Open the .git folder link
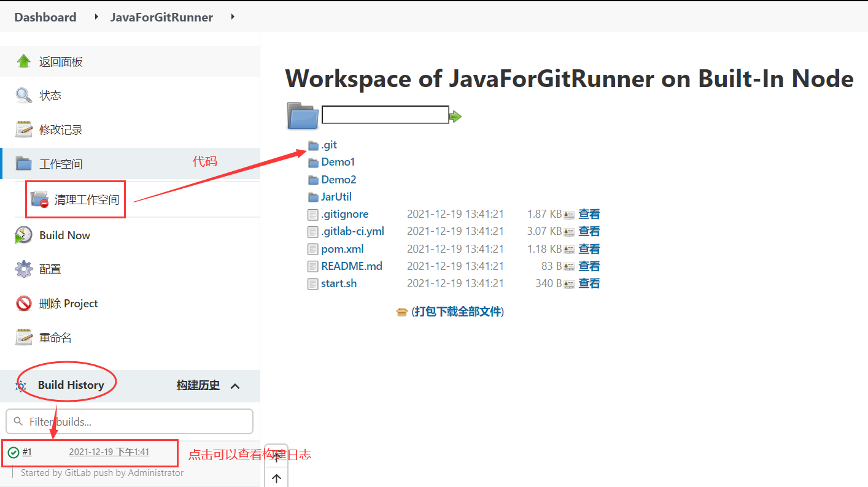868x487 pixels. (x=329, y=145)
